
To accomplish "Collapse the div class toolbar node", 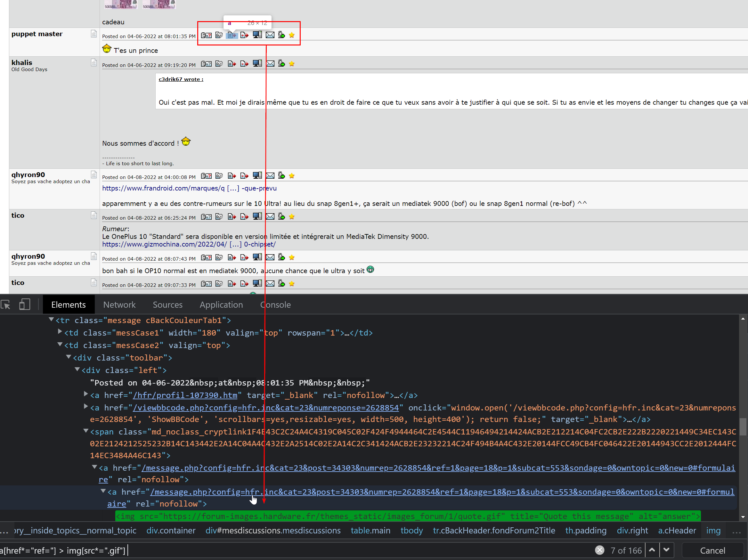I will pyautogui.click(x=69, y=357).
